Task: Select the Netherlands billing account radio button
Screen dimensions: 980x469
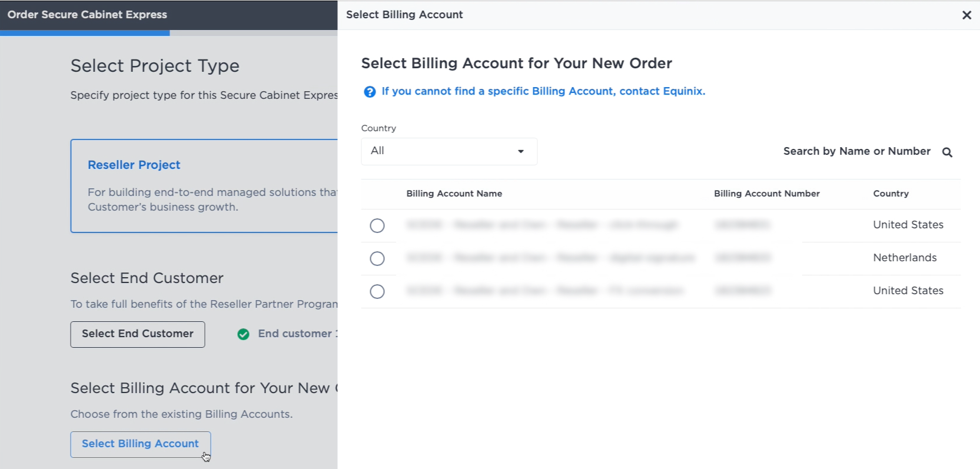Action: point(377,258)
